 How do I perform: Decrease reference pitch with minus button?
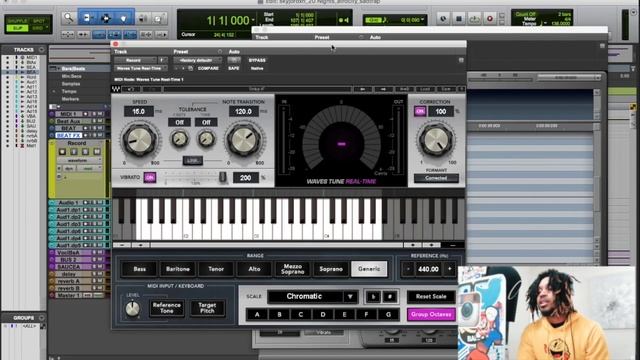coord(408,269)
